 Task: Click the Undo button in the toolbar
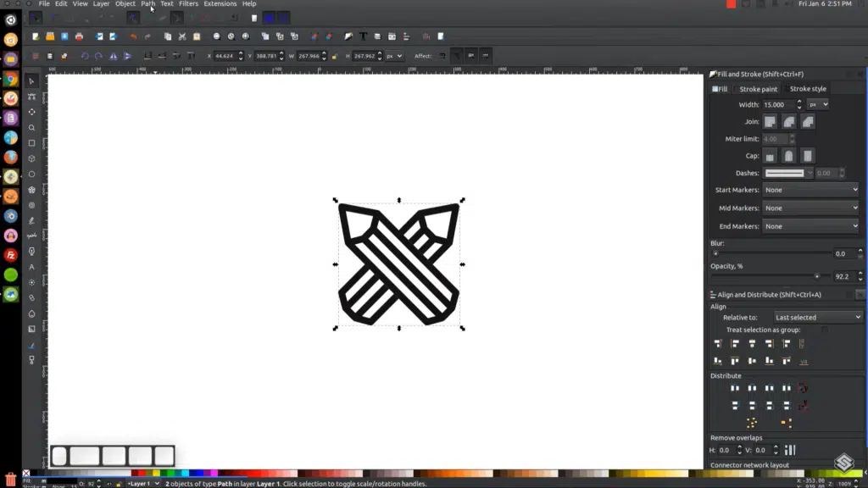point(133,36)
